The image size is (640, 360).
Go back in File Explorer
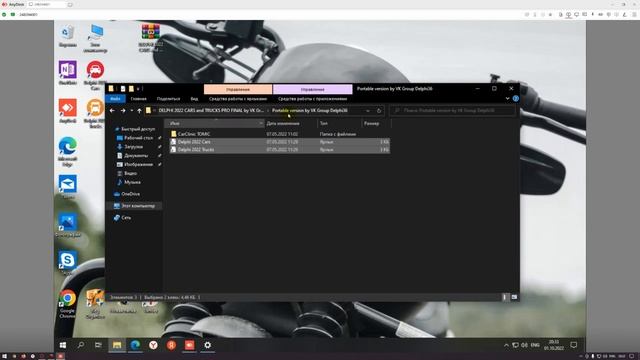(112, 111)
